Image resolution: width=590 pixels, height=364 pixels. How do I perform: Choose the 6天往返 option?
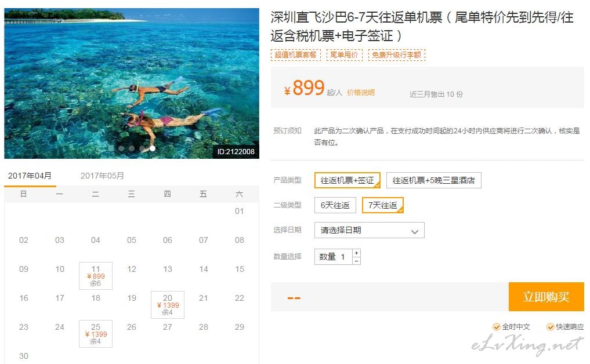(x=335, y=205)
